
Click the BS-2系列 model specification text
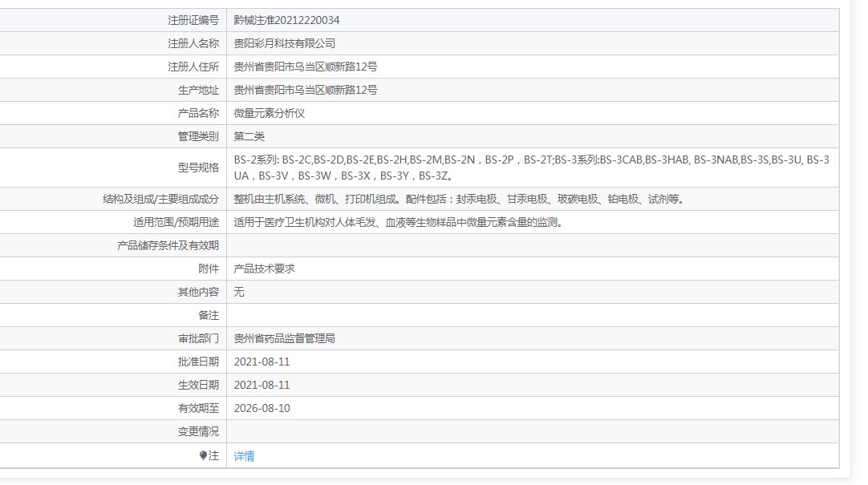(531, 168)
